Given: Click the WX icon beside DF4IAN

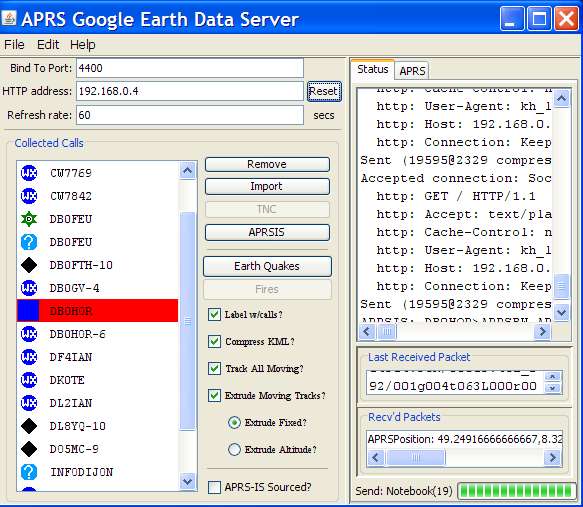Looking at the screenshot, I should [x=29, y=357].
